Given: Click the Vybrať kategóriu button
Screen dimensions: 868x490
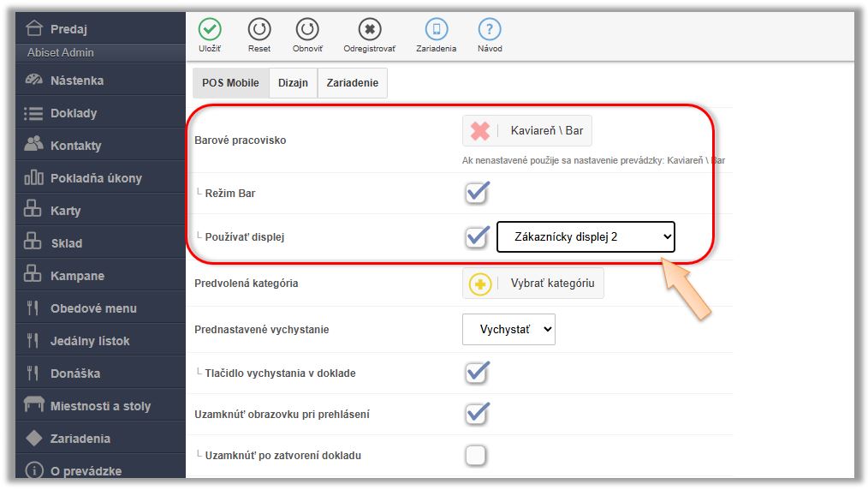Looking at the screenshot, I should (x=551, y=284).
